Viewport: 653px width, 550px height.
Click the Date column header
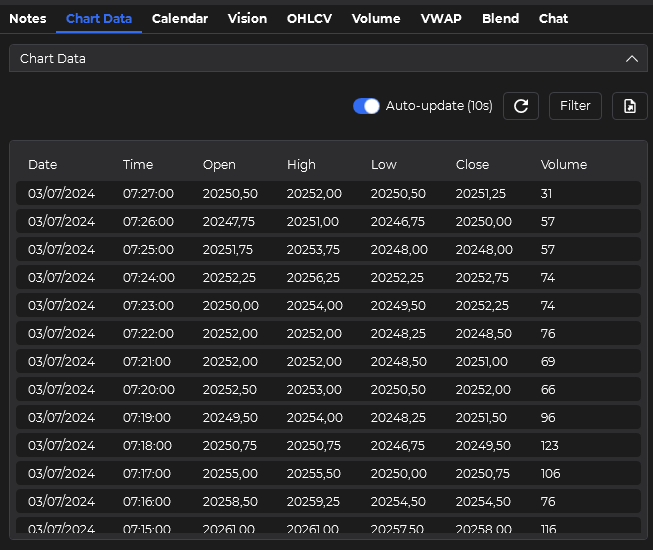click(42, 164)
